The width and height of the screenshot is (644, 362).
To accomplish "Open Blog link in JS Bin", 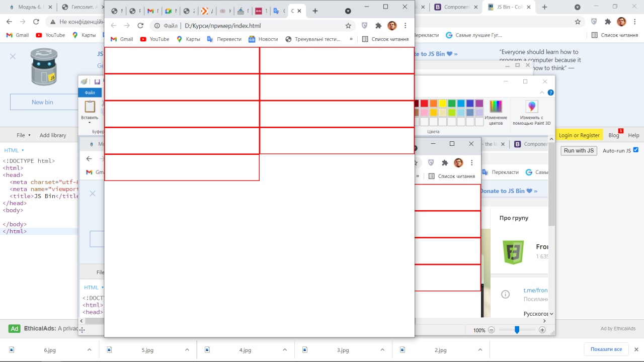I will coord(614,135).
